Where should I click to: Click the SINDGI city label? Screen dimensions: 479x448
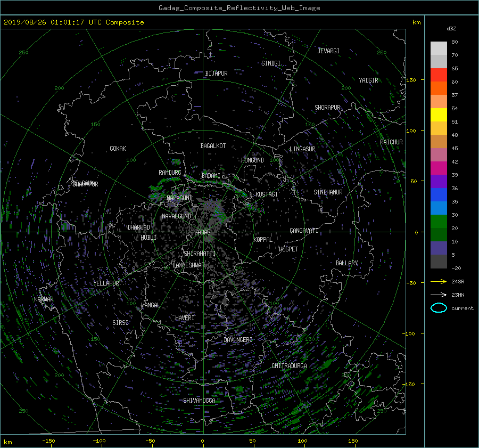click(x=271, y=63)
